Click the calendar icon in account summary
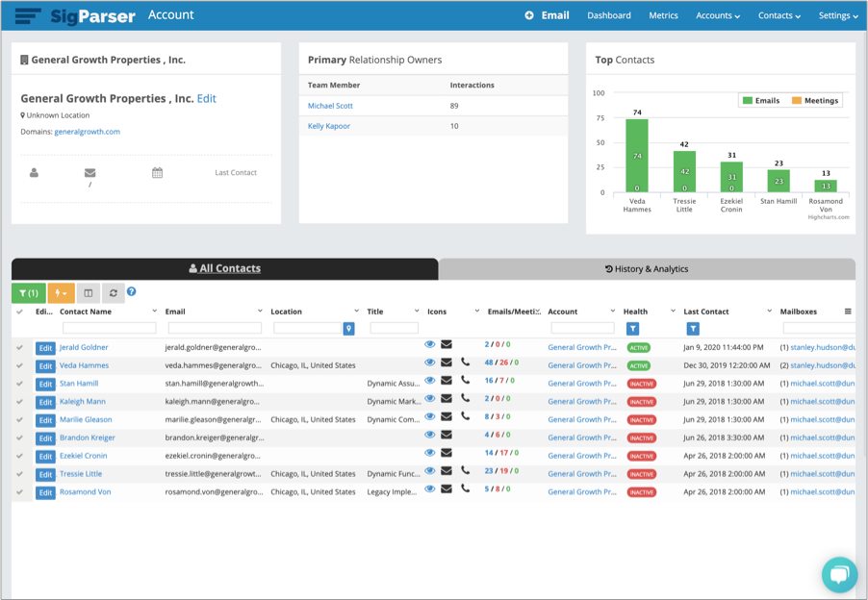Viewport: 868px width, 600px height. pyautogui.click(x=157, y=172)
